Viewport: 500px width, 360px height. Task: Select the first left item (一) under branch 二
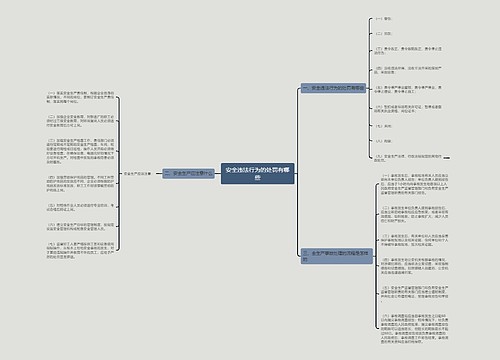pos(80,97)
